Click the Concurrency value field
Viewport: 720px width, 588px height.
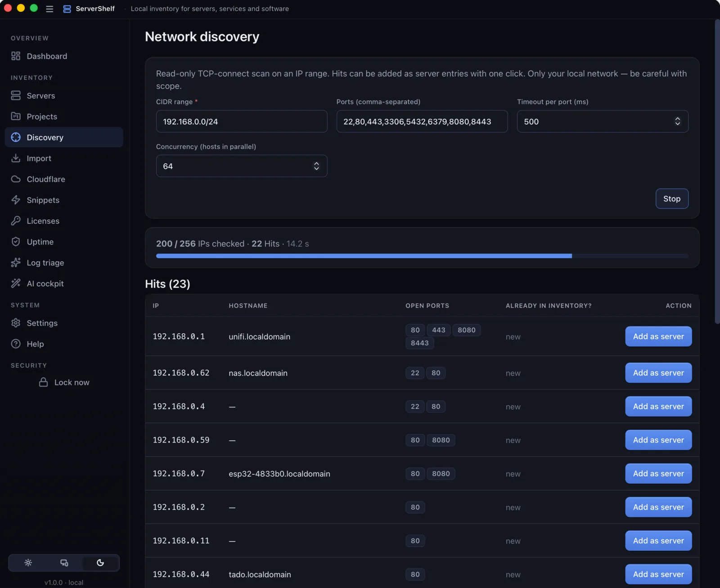pyautogui.click(x=242, y=166)
